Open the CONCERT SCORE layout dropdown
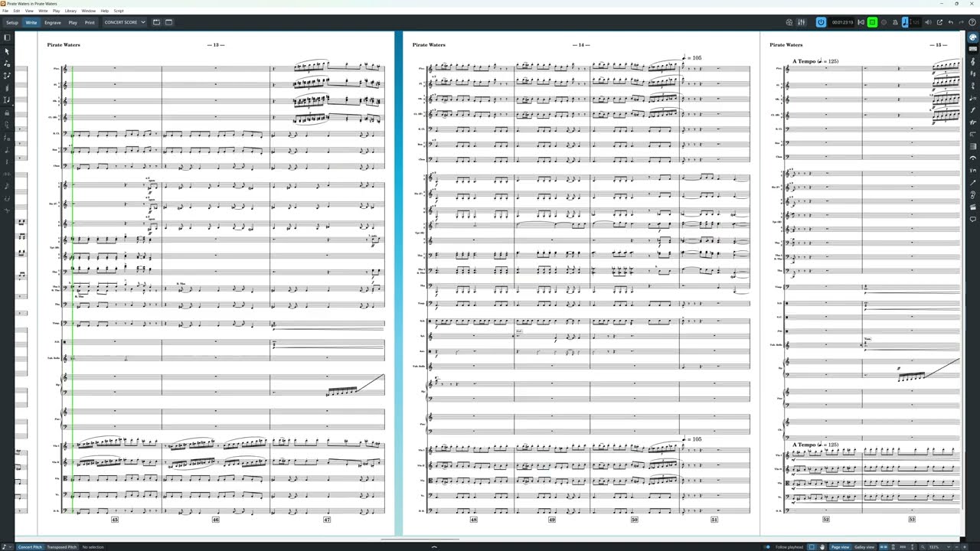 (124, 22)
